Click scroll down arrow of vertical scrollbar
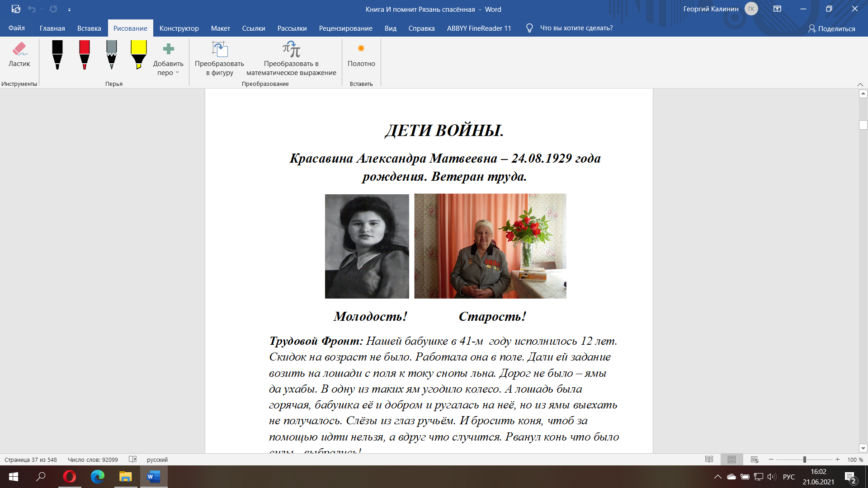Screen dimensions: 868x488 863,448
